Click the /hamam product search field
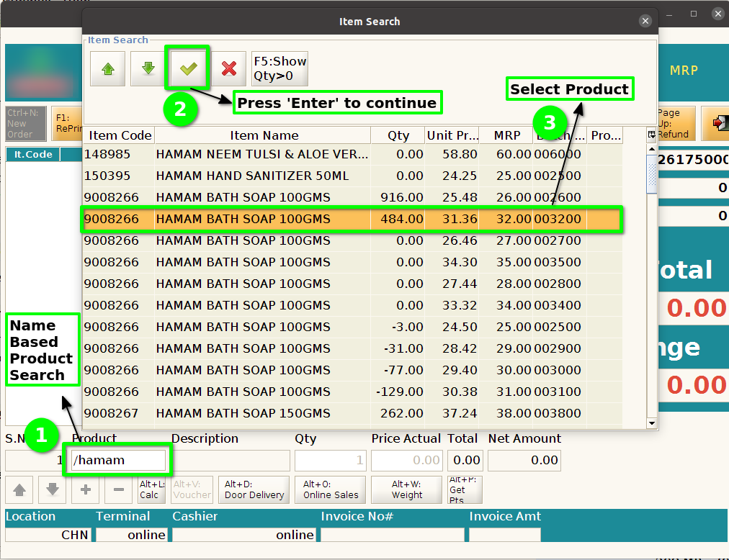 tap(119, 460)
